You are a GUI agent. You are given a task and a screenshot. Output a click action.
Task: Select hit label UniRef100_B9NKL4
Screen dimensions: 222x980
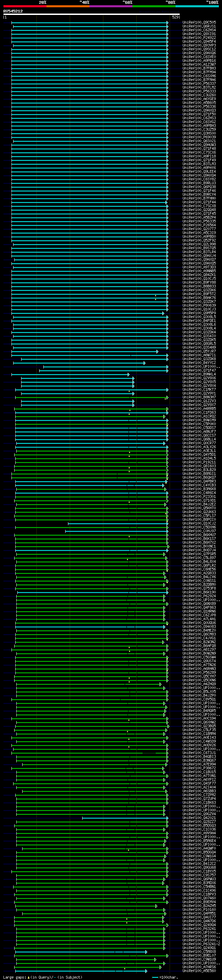(x=199, y=374)
